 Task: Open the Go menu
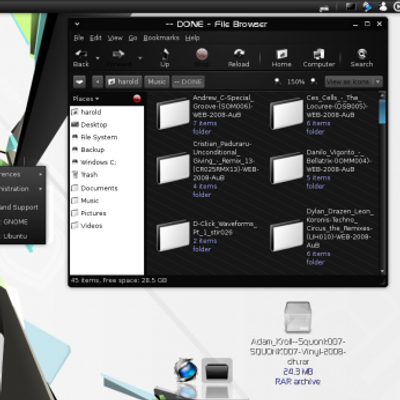click(133, 38)
